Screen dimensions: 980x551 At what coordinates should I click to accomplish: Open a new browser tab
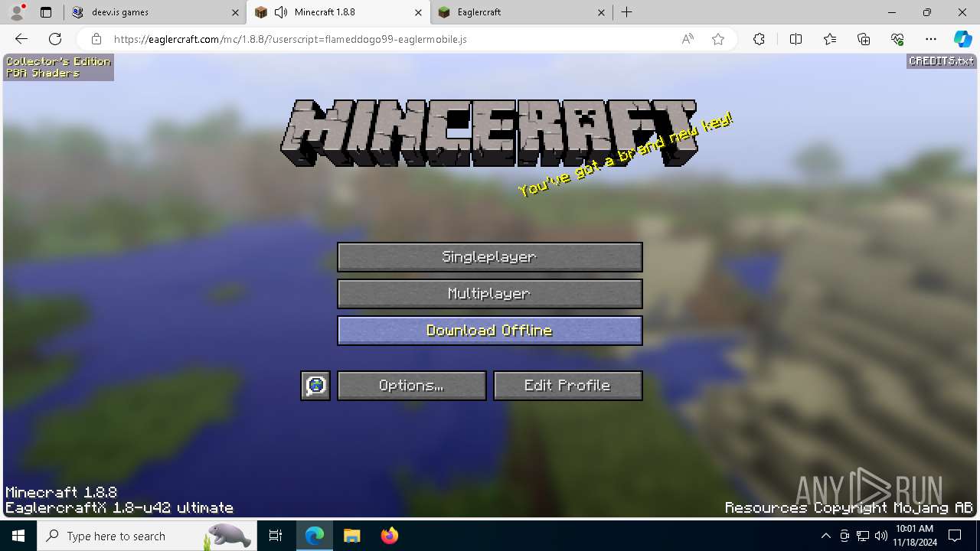pyautogui.click(x=627, y=12)
